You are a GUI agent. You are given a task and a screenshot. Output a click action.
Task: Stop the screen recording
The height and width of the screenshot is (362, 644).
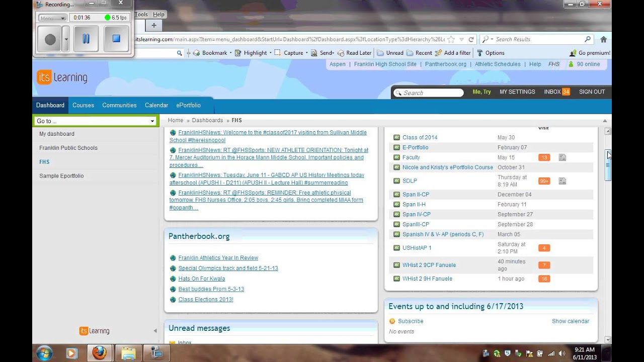pos(116,39)
